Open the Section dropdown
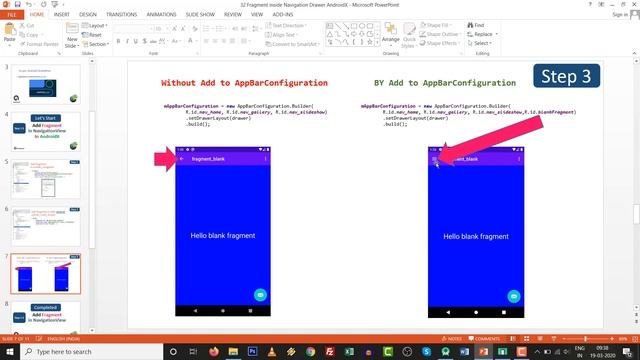Viewport: 640px width, 360px height. pos(96,44)
